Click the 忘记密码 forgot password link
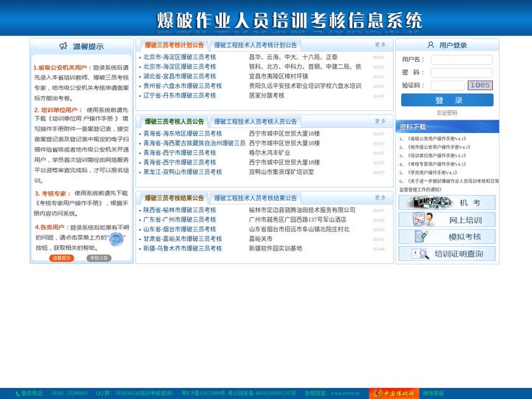Screen dimensions: 532x399 point(447,112)
